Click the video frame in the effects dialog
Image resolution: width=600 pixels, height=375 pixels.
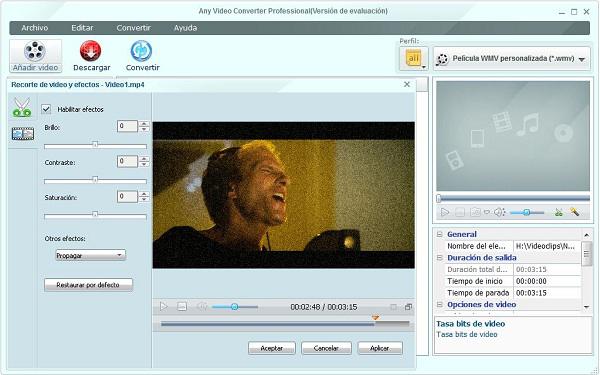(284, 195)
